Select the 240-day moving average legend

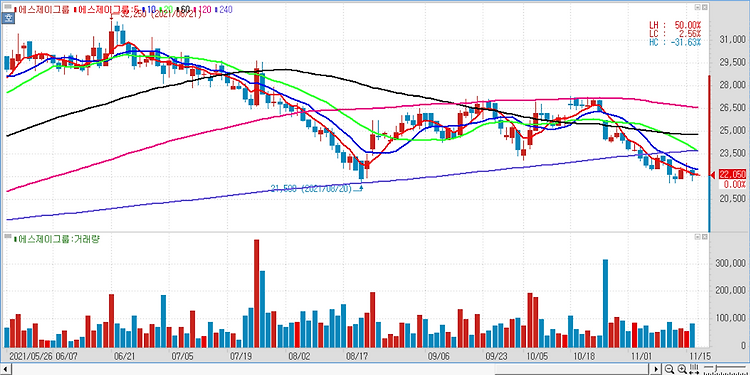[223, 9]
